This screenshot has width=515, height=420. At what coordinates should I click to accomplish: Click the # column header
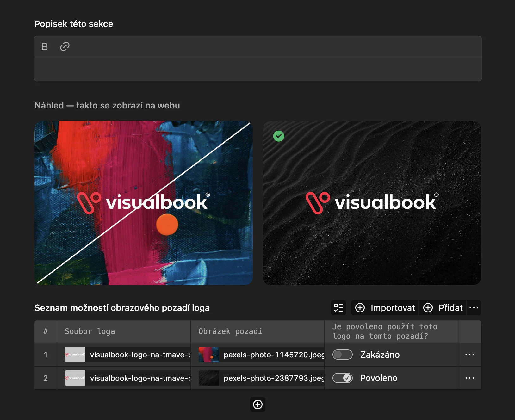[46, 331]
